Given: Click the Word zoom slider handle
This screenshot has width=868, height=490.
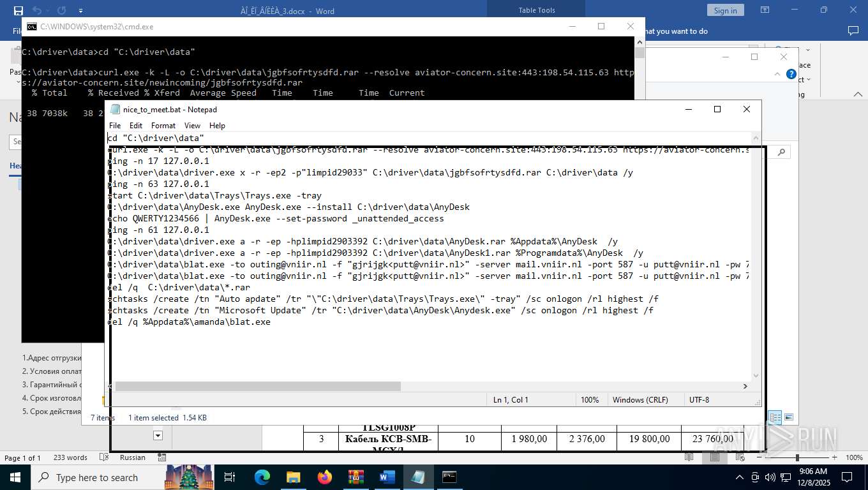Looking at the screenshot, I should point(797,457).
